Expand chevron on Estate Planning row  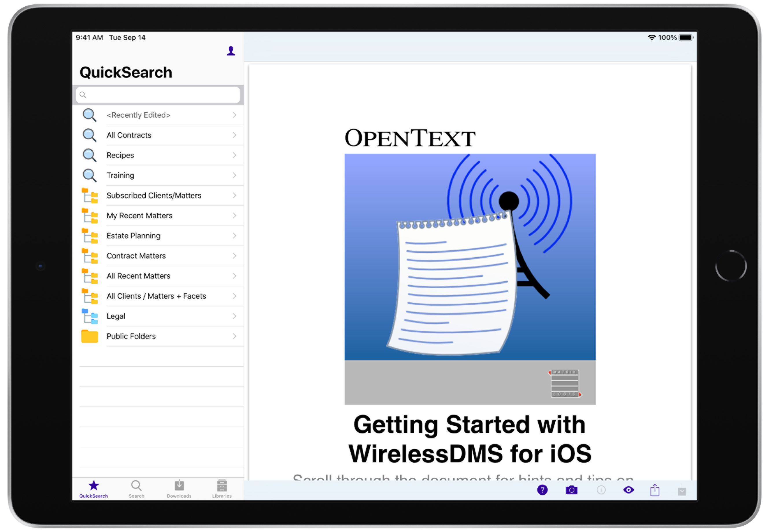[x=235, y=236]
